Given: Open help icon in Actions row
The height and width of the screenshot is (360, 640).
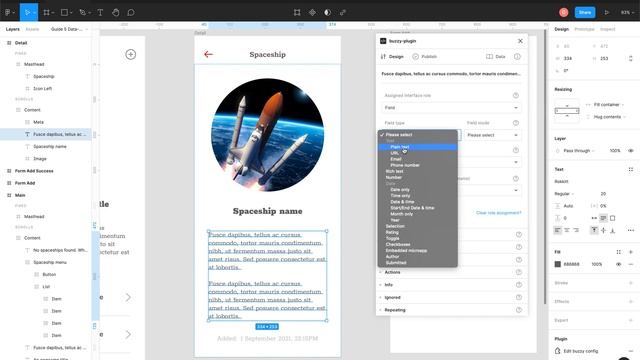Looking at the screenshot, I should [519, 272].
